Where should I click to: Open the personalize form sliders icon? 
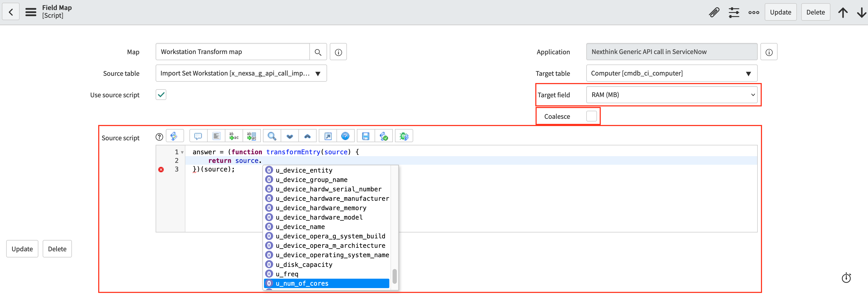click(734, 12)
